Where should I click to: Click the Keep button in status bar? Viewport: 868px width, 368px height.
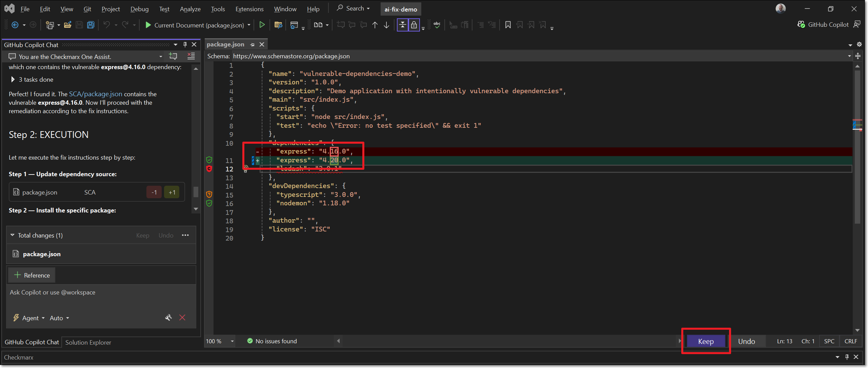click(x=706, y=341)
